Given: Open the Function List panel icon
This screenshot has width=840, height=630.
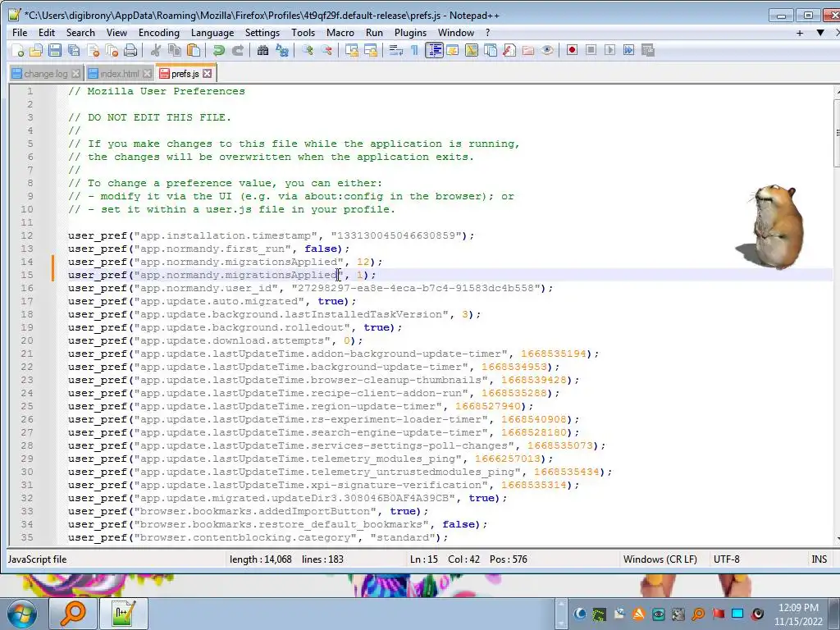Looking at the screenshot, I should point(509,50).
